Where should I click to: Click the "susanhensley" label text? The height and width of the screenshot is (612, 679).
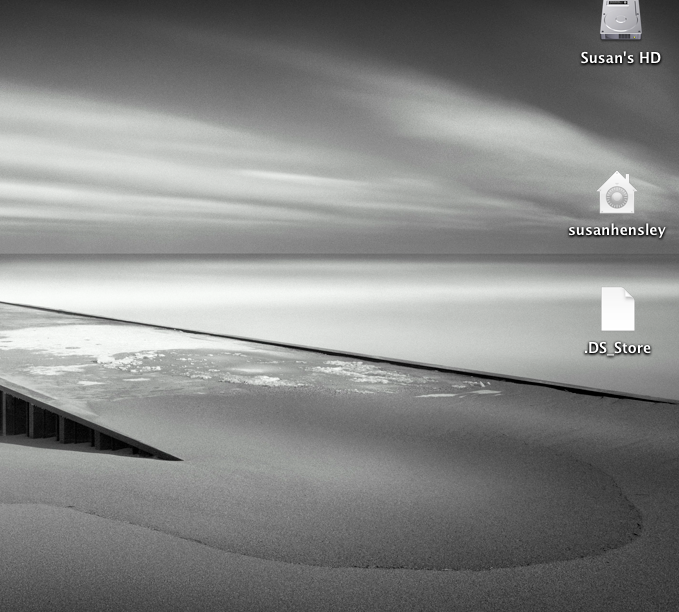[617, 230]
